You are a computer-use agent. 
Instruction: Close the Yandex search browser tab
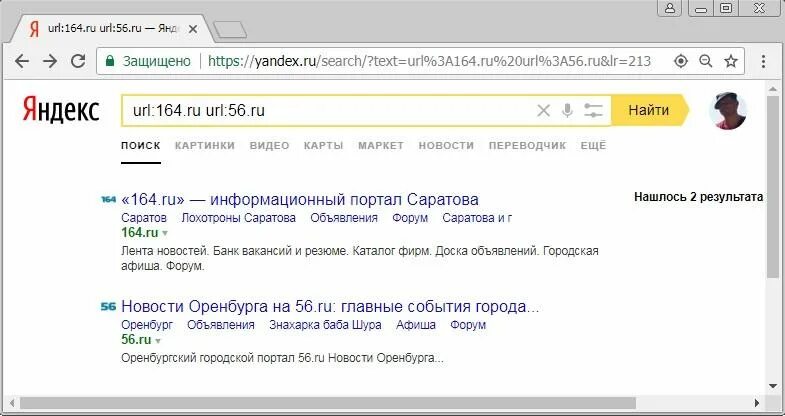[192, 29]
